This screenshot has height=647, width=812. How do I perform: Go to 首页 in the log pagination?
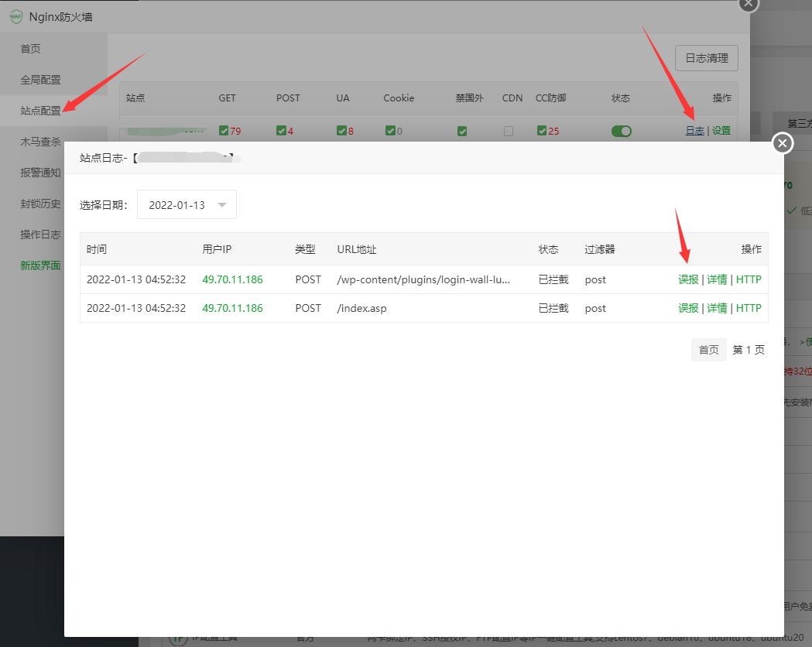(708, 350)
